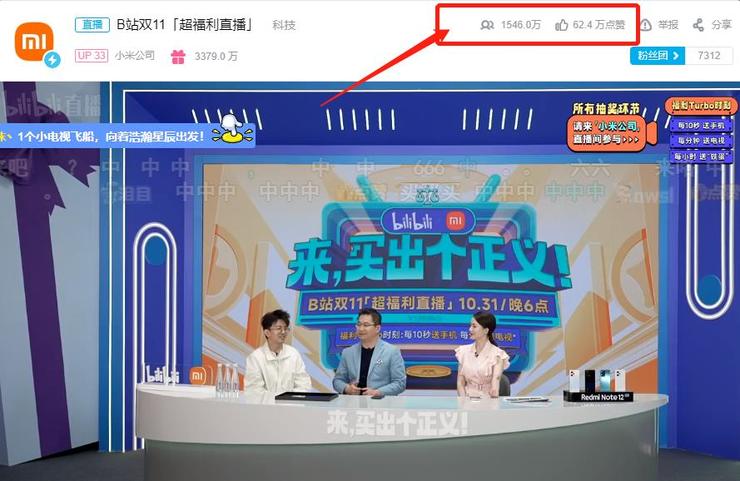Click the fan club count 7312

pos(709,56)
